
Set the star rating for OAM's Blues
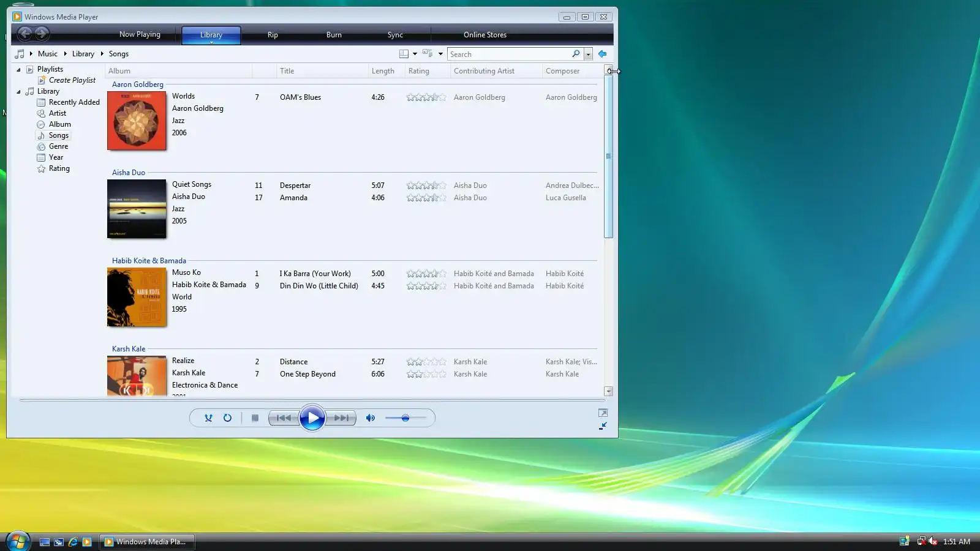click(426, 97)
